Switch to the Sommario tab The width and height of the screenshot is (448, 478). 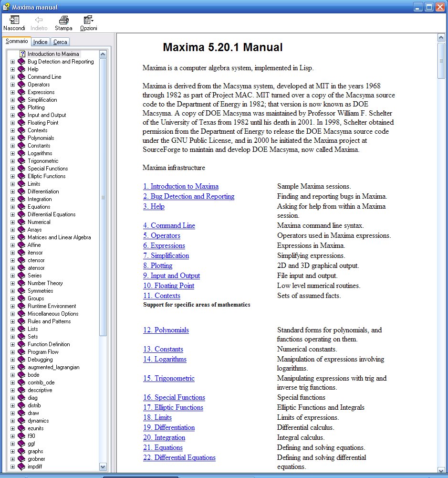16,41
